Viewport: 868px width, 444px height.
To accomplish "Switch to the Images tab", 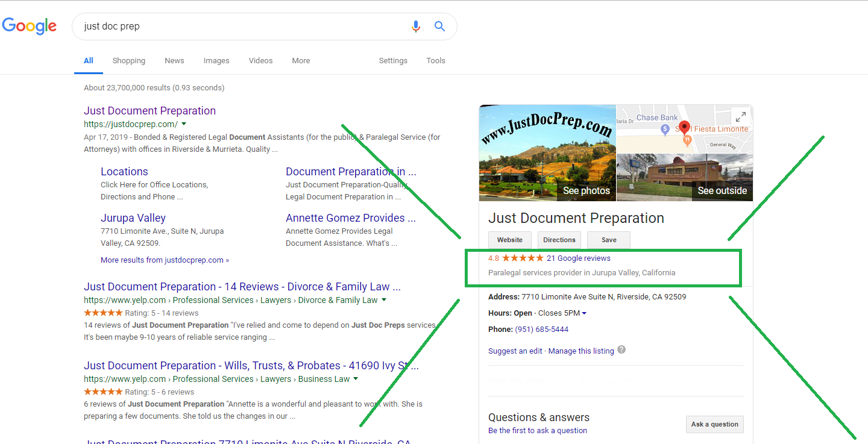I will [216, 61].
